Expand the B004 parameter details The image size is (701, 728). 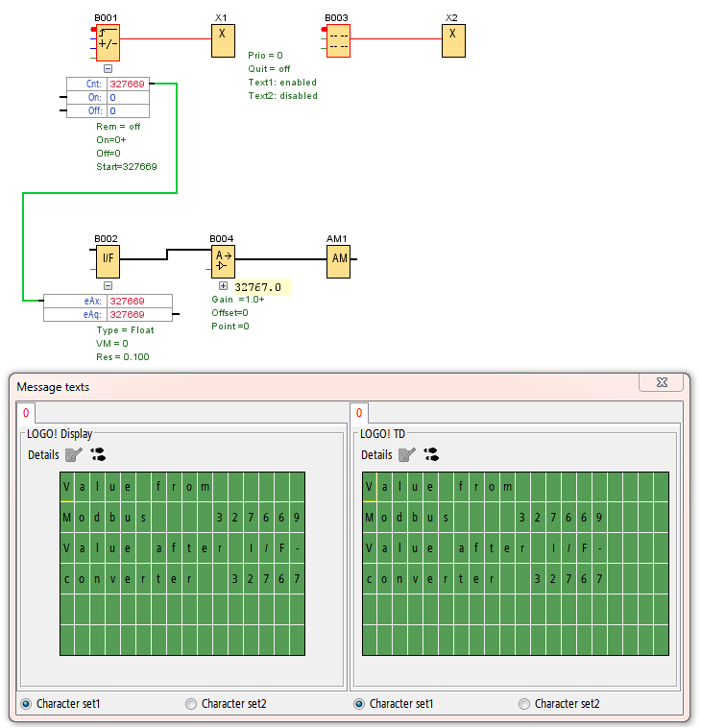pyautogui.click(x=223, y=286)
